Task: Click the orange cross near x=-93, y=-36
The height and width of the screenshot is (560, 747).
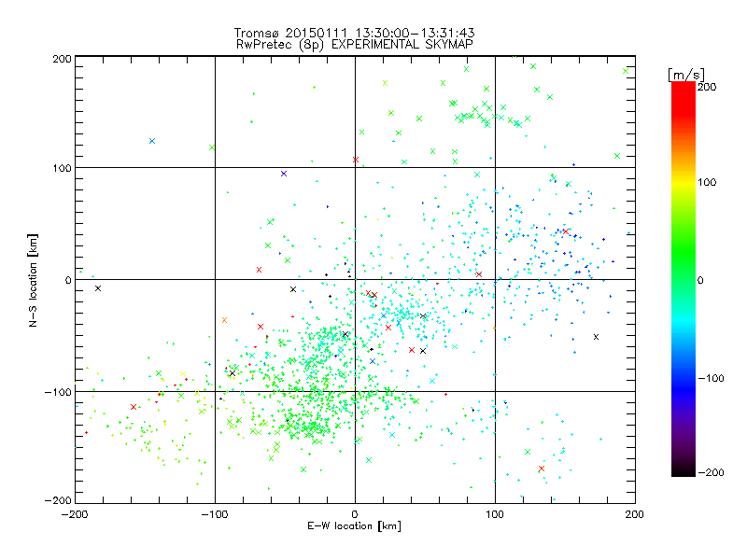Action: coord(224,320)
